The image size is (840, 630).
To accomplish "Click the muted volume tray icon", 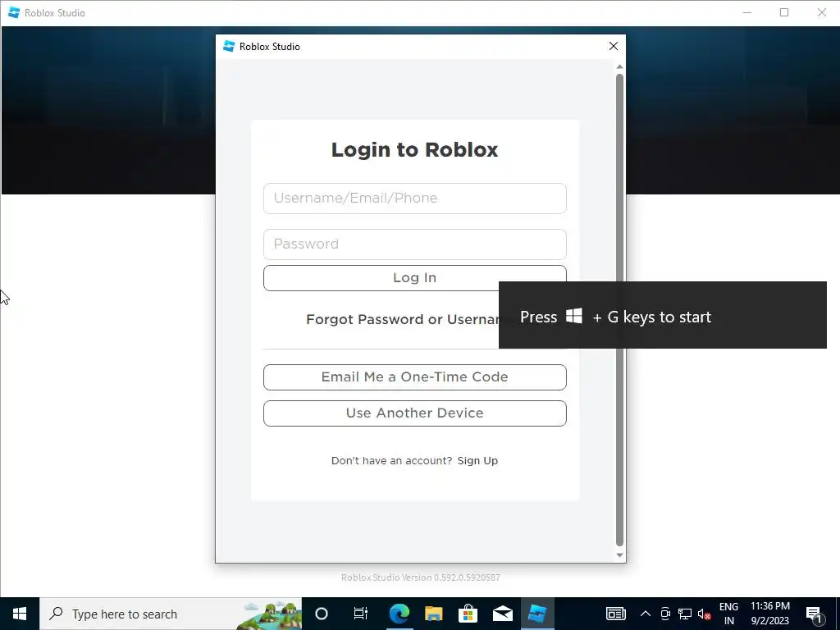I will coord(704,614).
